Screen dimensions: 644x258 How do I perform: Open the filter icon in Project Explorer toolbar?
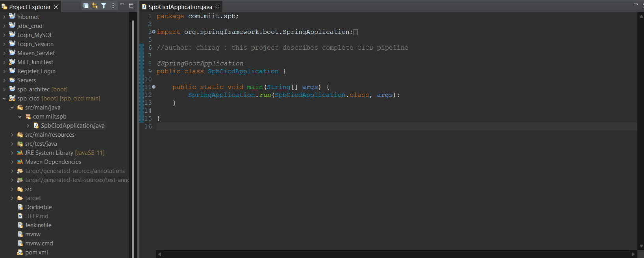coord(104,6)
